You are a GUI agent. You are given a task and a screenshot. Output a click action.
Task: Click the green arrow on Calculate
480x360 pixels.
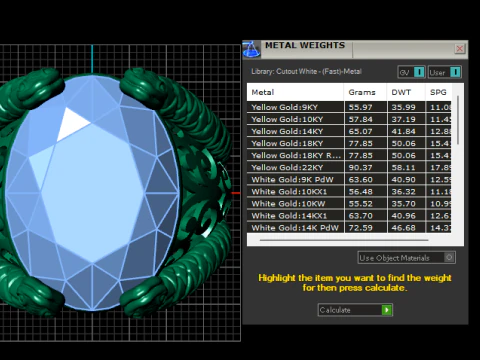[387, 310]
